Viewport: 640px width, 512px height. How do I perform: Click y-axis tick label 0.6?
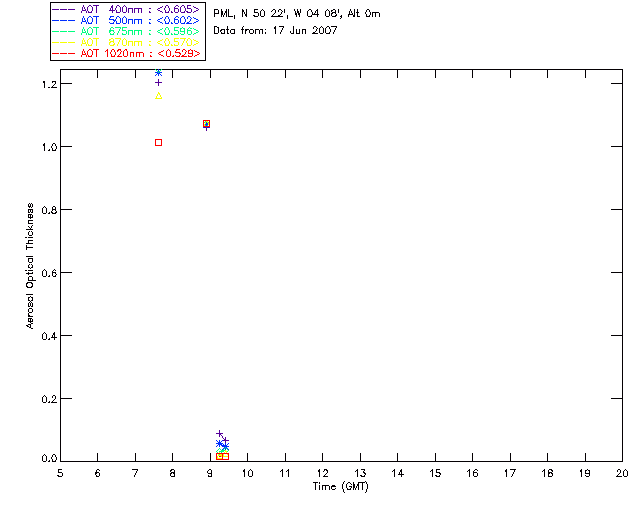tap(49, 273)
